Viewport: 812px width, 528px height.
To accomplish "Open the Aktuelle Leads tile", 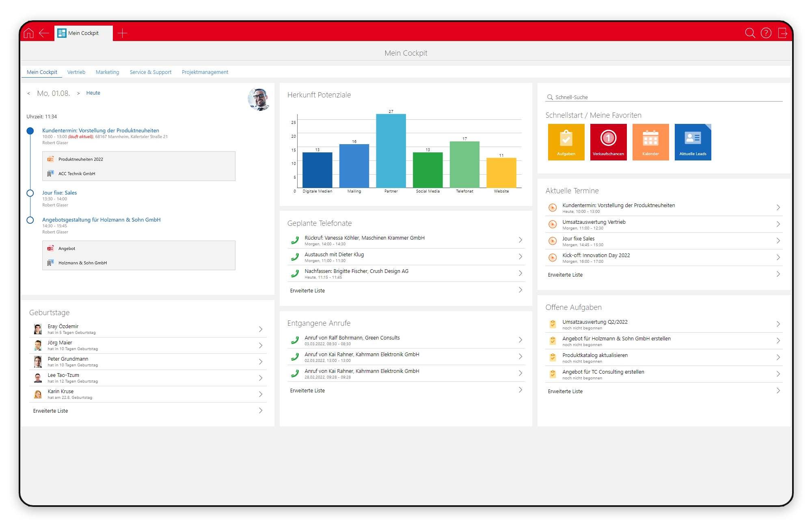I will (693, 142).
